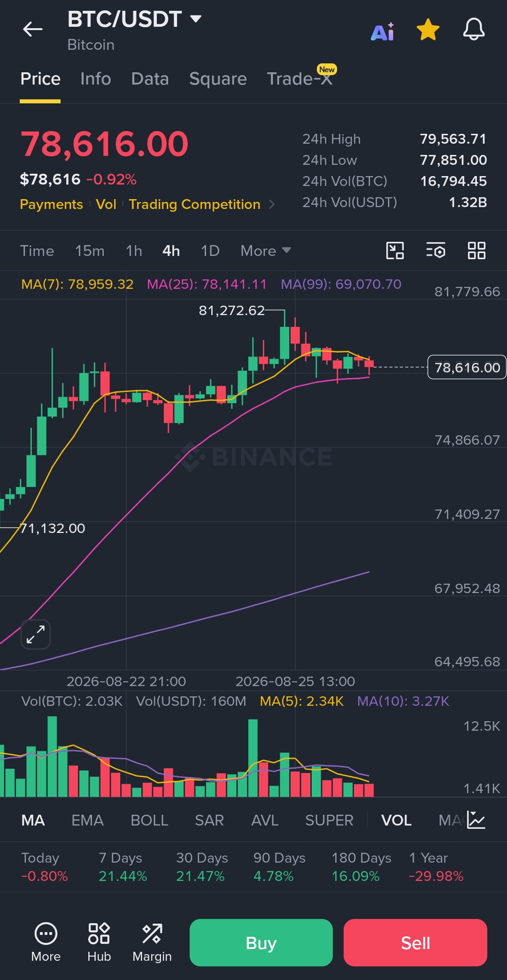
Task: Tap the back arrow icon
Action: click(x=33, y=29)
